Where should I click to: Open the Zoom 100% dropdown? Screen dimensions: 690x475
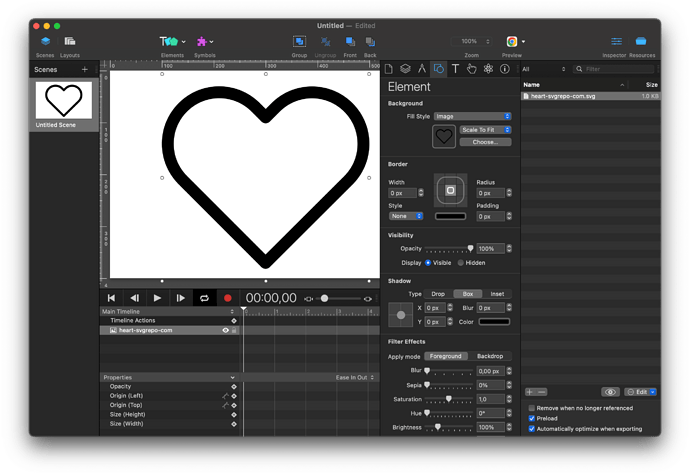click(x=472, y=41)
